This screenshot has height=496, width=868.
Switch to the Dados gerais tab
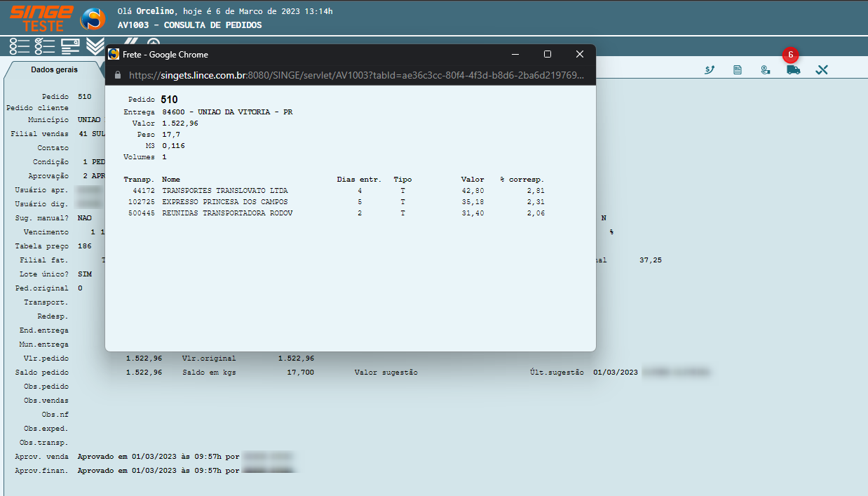[x=54, y=69]
